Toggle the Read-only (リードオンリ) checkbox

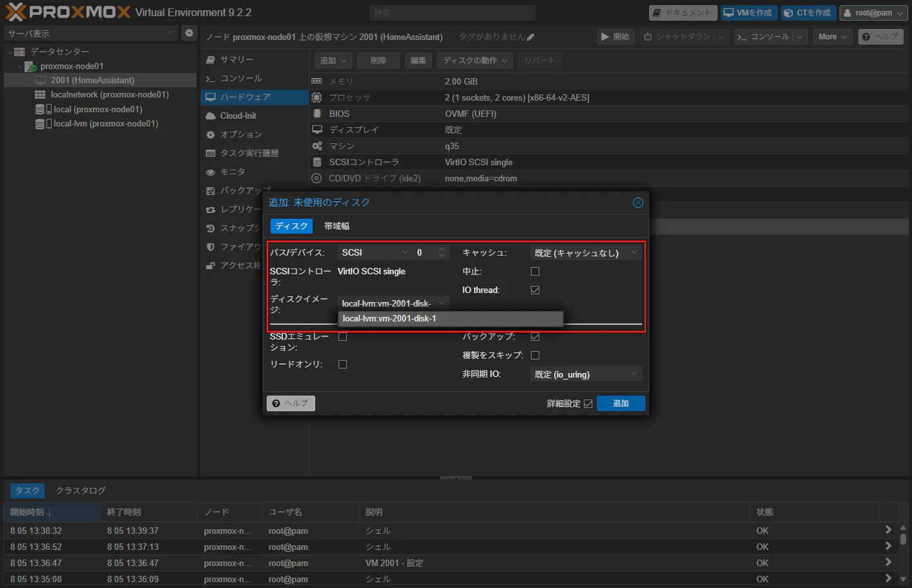pyautogui.click(x=342, y=365)
